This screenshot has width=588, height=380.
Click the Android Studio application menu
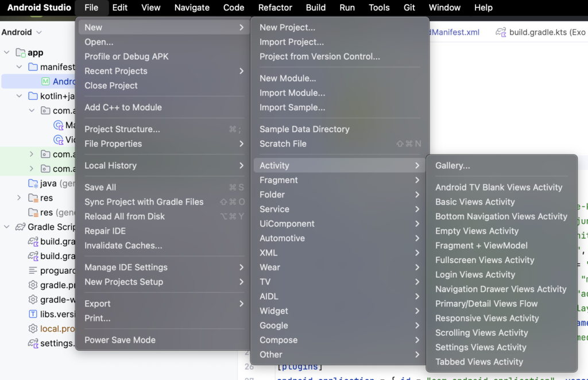[39, 7]
